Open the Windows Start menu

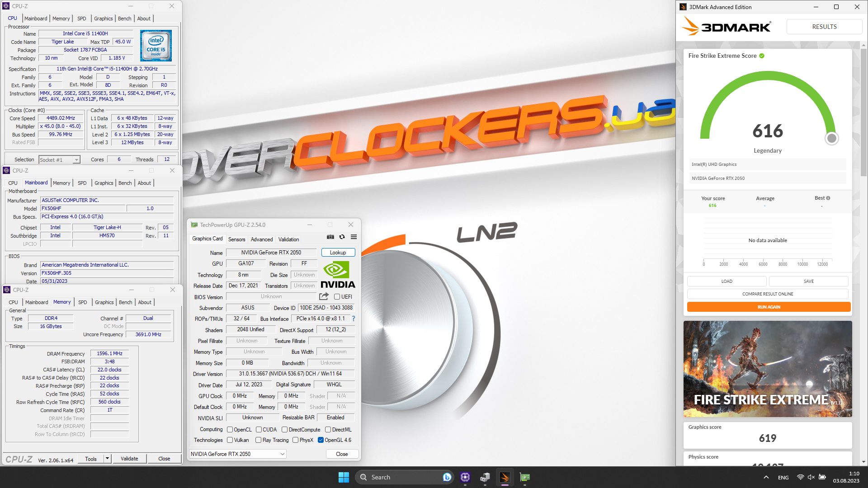tap(344, 477)
